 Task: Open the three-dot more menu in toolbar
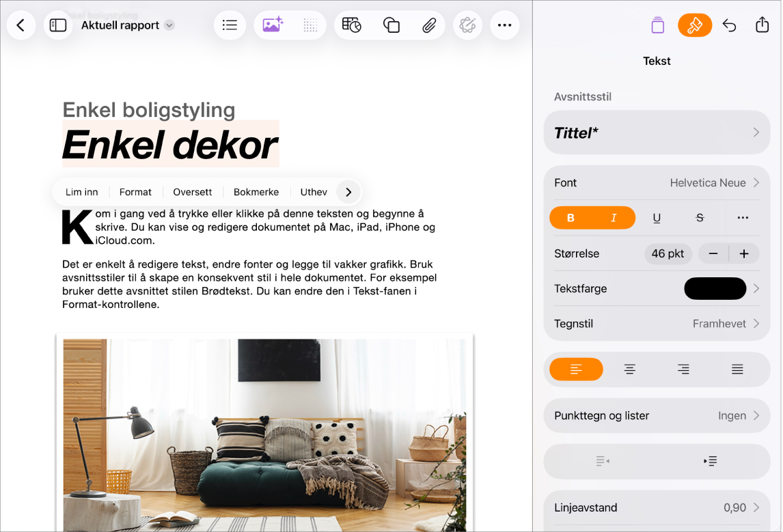click(x=504, y=25)
